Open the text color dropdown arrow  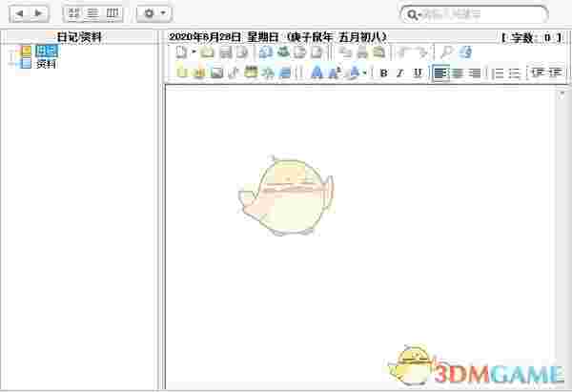point(364,73)
